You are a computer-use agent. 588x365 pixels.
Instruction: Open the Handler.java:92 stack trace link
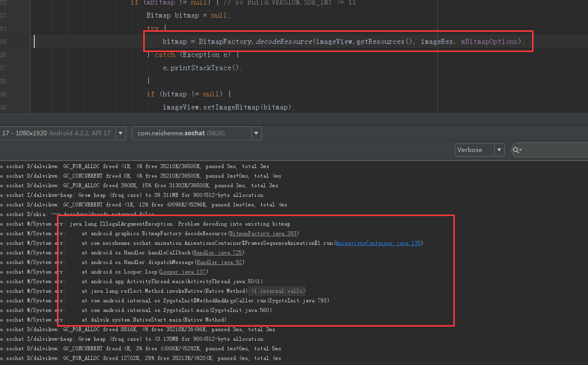click(x=219, y=262)
